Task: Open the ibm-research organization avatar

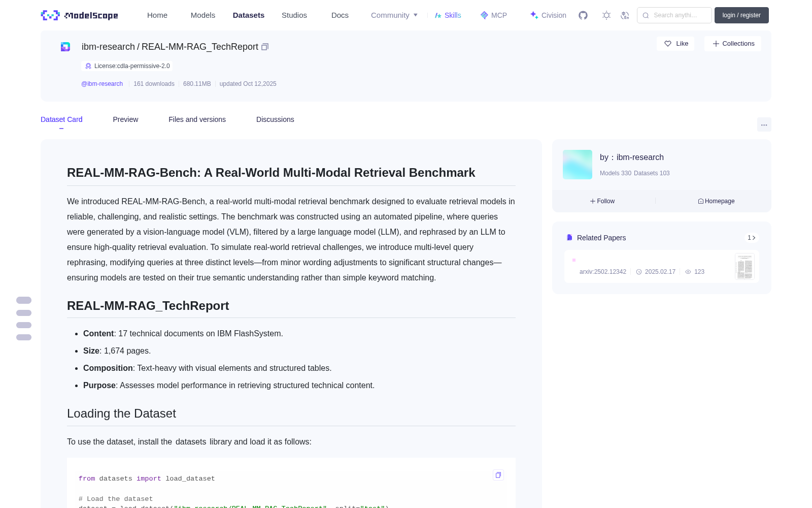Action: 578,165
